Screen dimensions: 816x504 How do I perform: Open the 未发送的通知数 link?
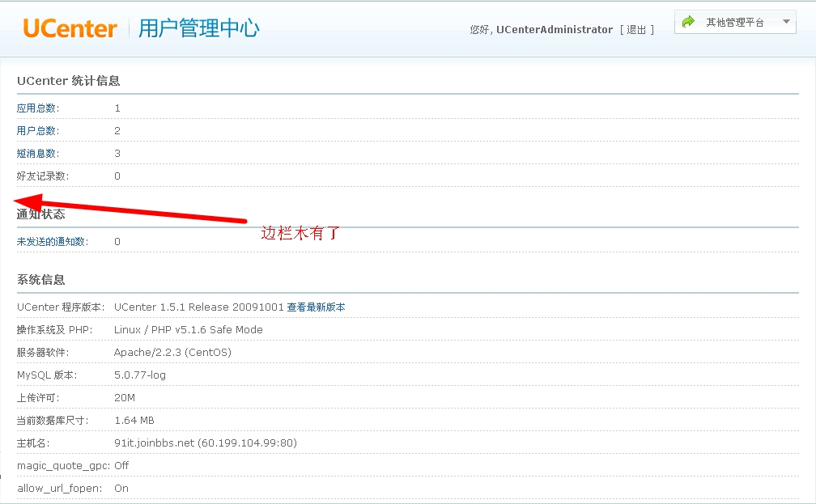(53, 241)
